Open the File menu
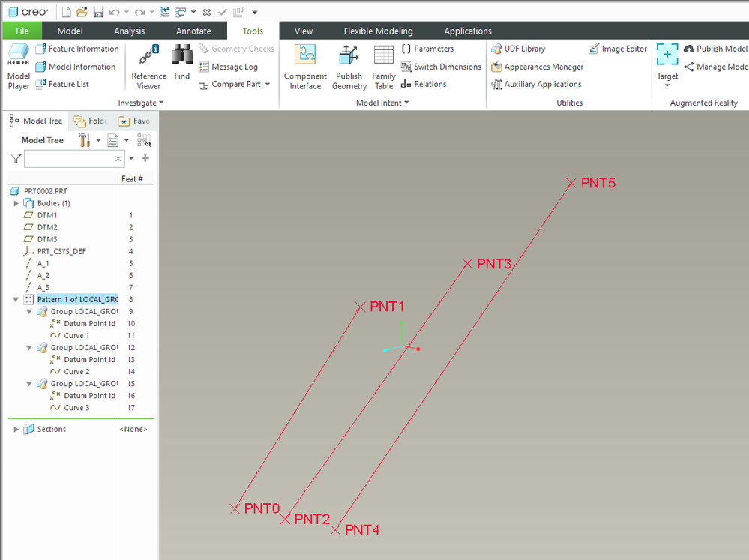 [22, 31]
